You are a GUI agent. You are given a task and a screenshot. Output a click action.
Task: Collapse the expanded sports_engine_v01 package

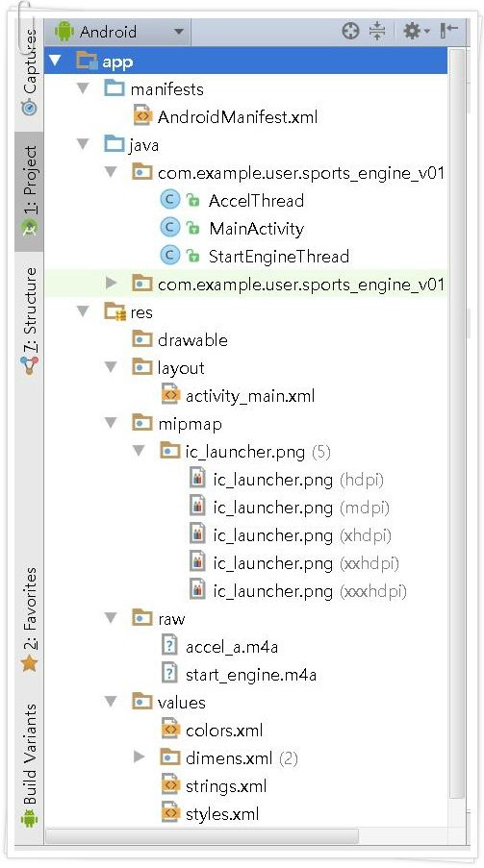[x=112, y=172]
